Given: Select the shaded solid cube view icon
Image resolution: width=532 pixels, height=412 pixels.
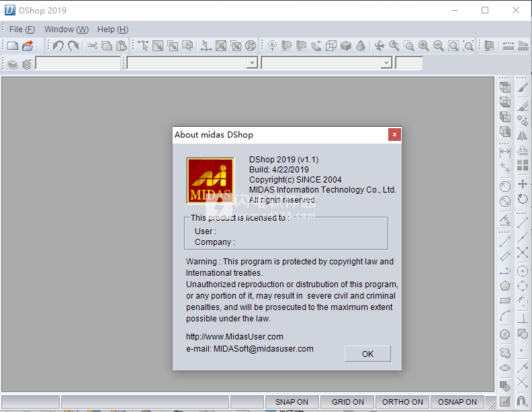Looking at the screenshot, I should tap(346, 46).
